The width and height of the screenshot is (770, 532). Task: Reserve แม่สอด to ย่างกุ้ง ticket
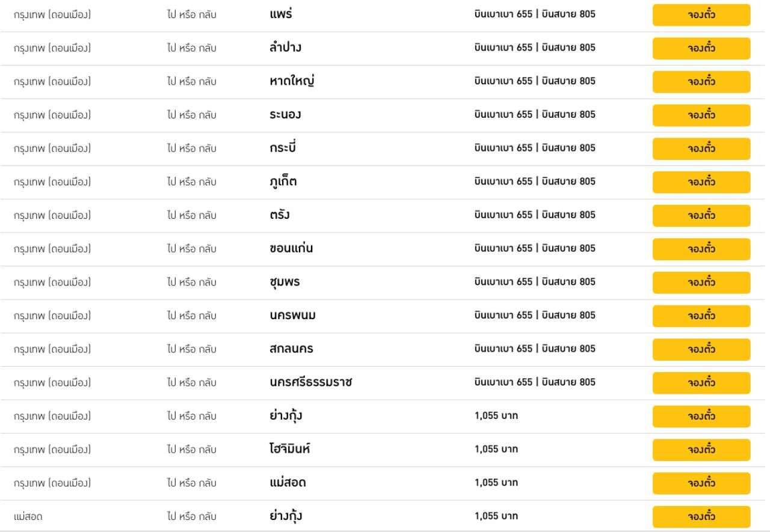[701, 517]
